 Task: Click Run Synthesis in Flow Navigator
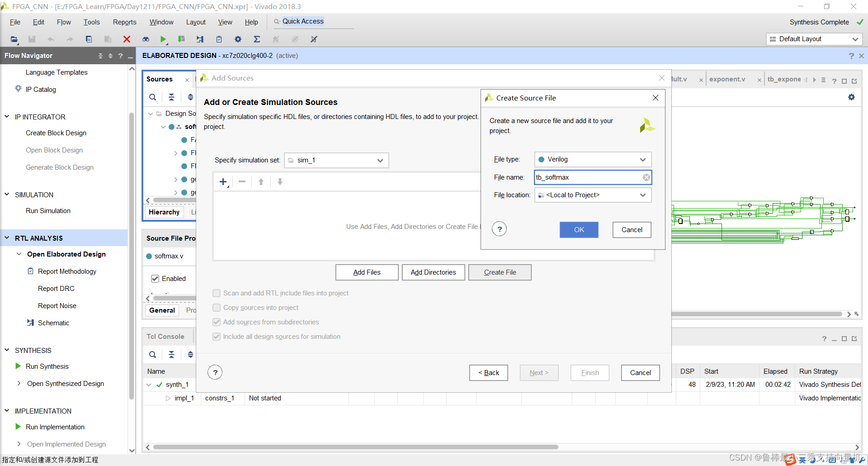47,366
